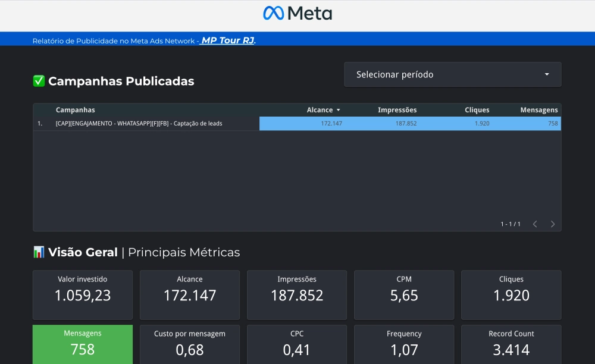Click the Meta logo in the header
This screenshot has height=364, width=595.
coord(297,13)
